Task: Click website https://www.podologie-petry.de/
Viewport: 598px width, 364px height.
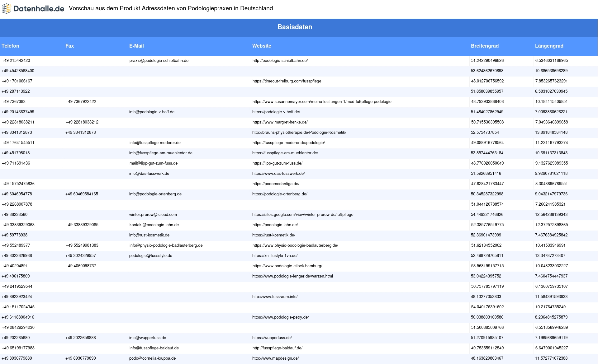Action: click(281, 317)
